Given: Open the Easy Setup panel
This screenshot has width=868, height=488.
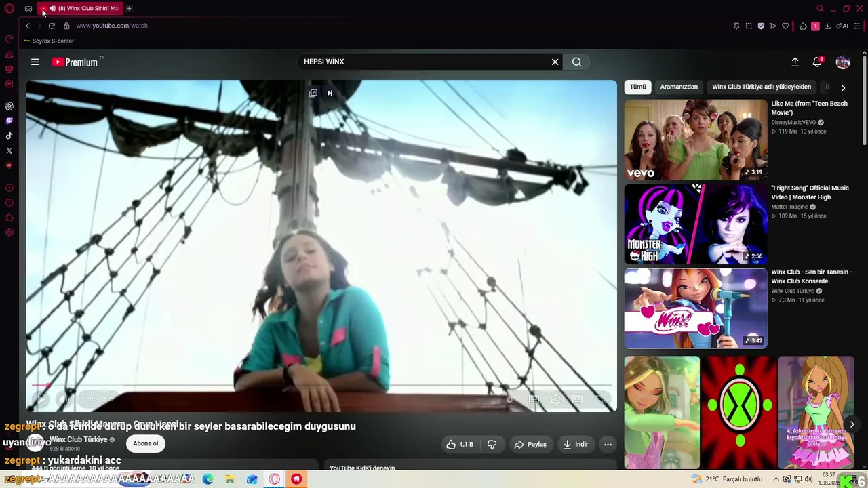Looking at the screenshot, I should click(x=857, y=26).
